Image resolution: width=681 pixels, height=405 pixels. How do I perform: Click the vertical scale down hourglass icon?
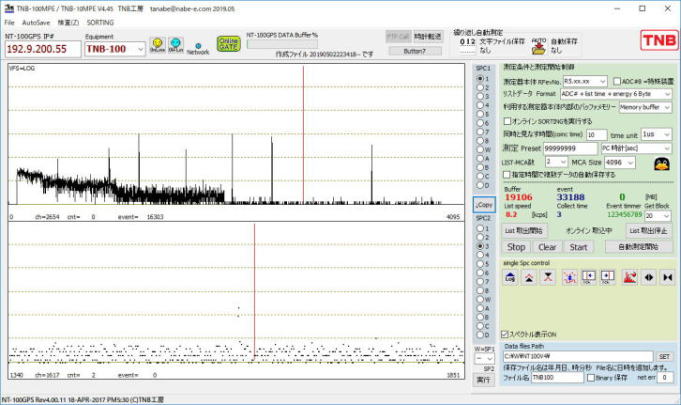(548, 277)
